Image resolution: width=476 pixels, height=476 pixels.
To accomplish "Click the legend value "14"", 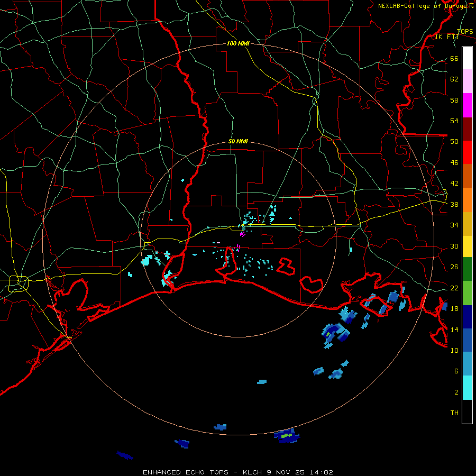I will pyautogui.click(x=454, y=329).
